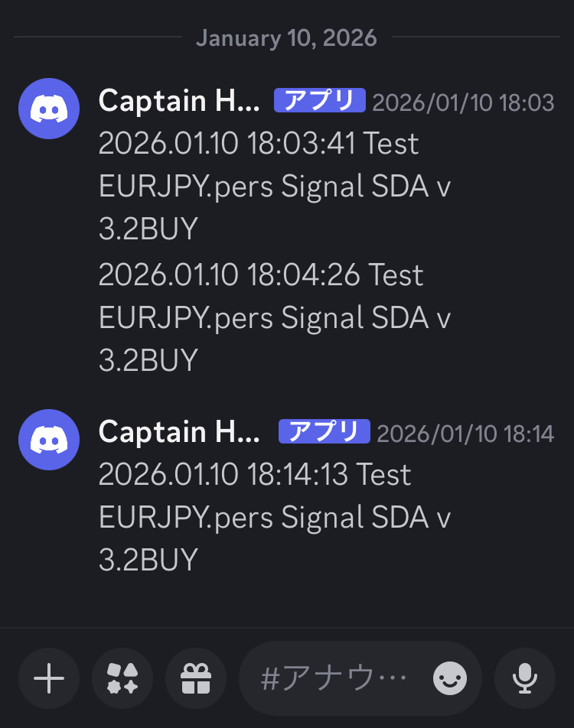The height and width of the screenshot is (728, 574).
Task: Tap the 2026/01/10 18:14 header timestamp
Action: pyautogui.click(x=465, y=434)
